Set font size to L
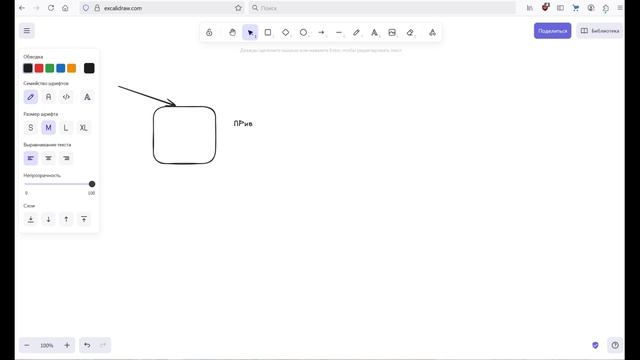 coord(66,128)
